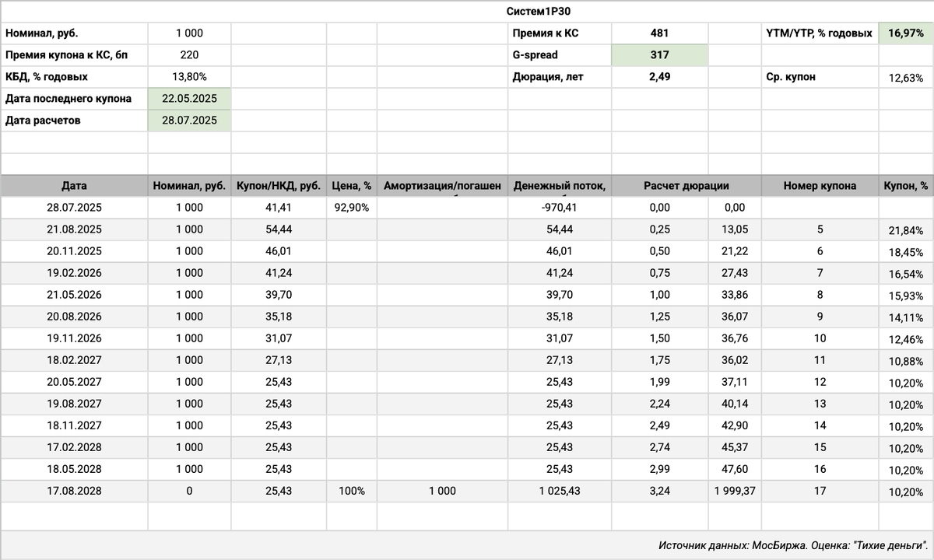
Task: Click the cash flow cell -970,41
Action: pos(559,208)
